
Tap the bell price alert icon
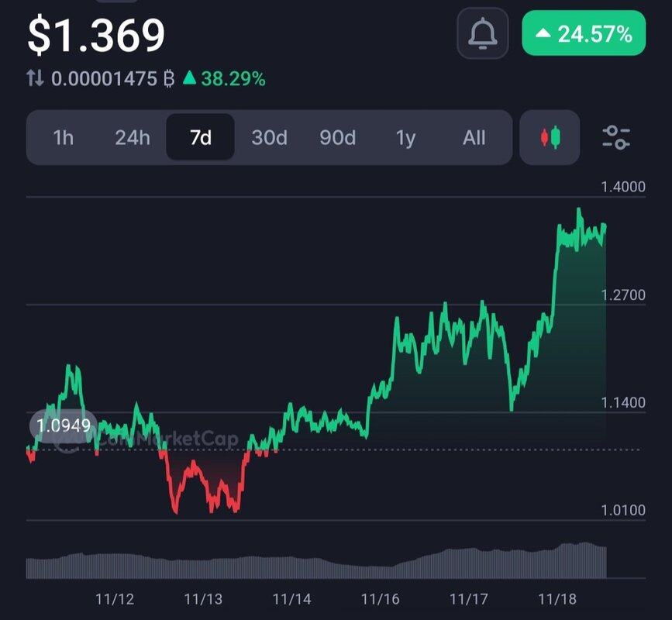pyautogui.click(x=482, y=33)
